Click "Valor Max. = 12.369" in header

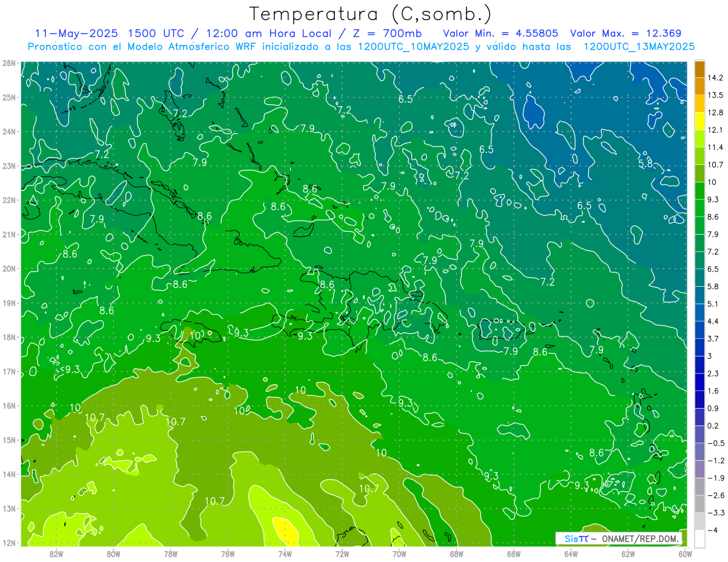pos(625,33)
